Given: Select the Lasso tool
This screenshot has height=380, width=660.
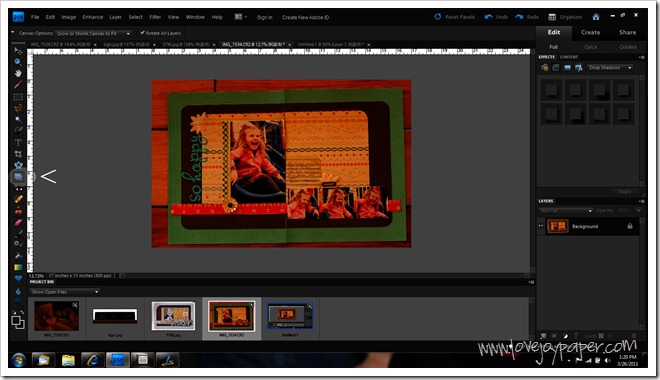Looking at the screenshot, I should pos(18,108).
